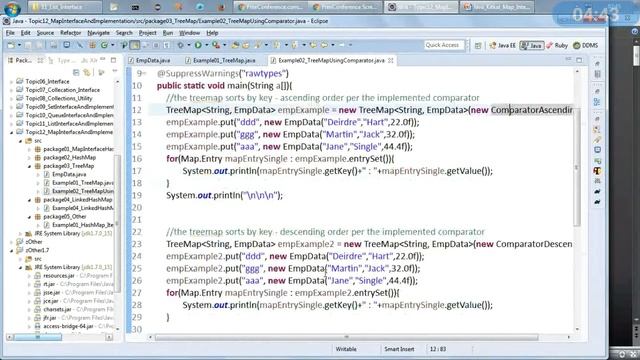This screenshot has height=360, width=640.
Task: Open the Run button dropdown arrow
Action: coord(206,45)
